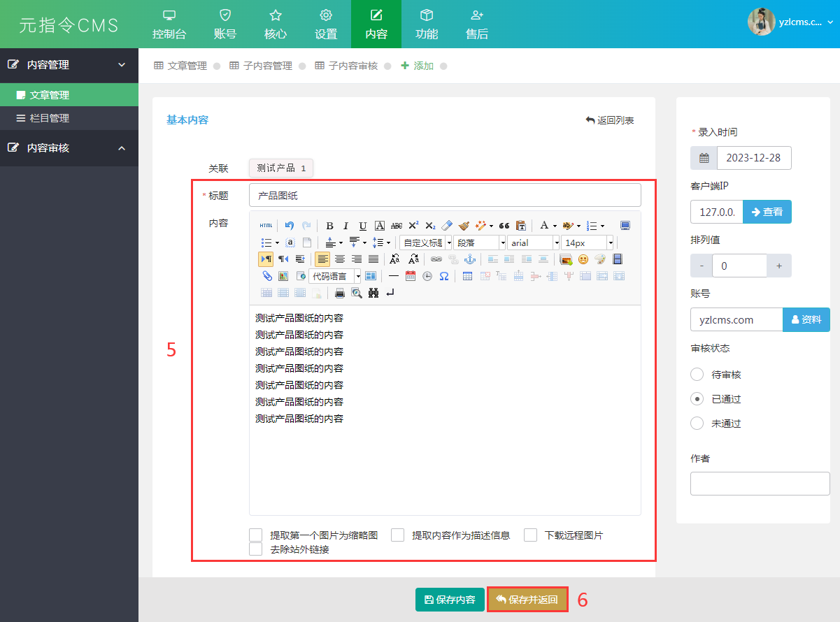Click the eraser clear-format icon

click(x=447, y=226)
